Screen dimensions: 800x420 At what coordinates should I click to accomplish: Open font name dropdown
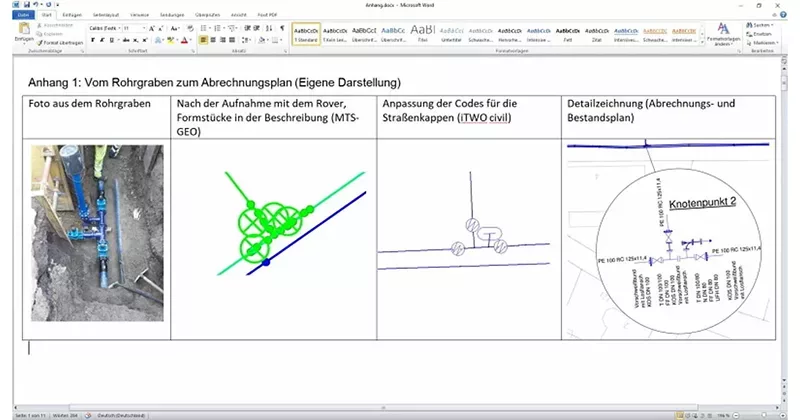(x=119, y=29)
